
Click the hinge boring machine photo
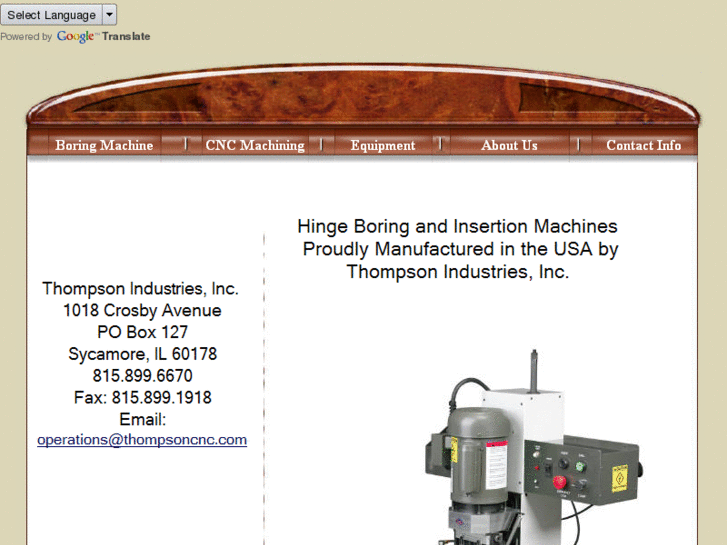(x=533, y=447)
